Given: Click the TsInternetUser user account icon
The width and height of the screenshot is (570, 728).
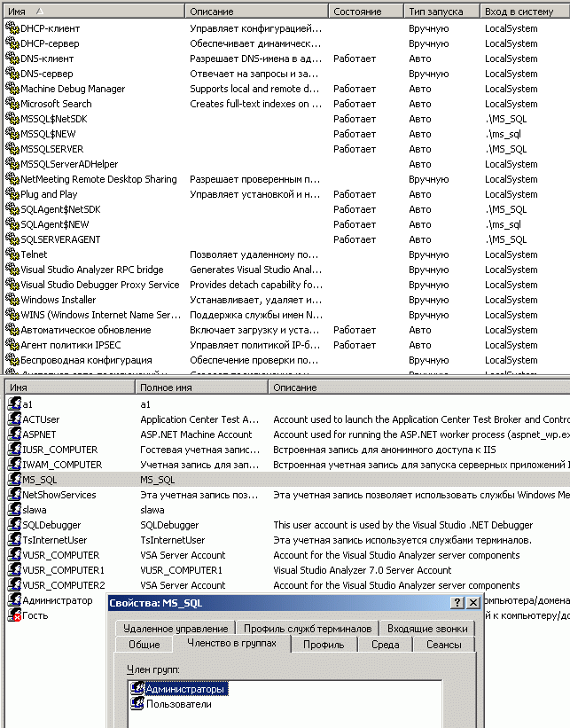Looking at the screenshot, I should pyautogui.click(x=14, y=540).
